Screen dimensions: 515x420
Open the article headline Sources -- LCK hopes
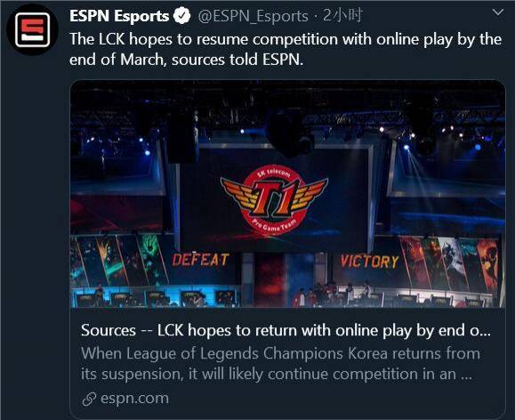(286, 330)
